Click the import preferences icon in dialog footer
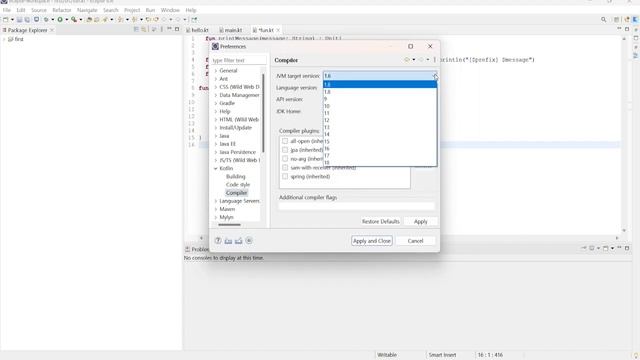Screen dimensions: 640x360 pos(228,241)
